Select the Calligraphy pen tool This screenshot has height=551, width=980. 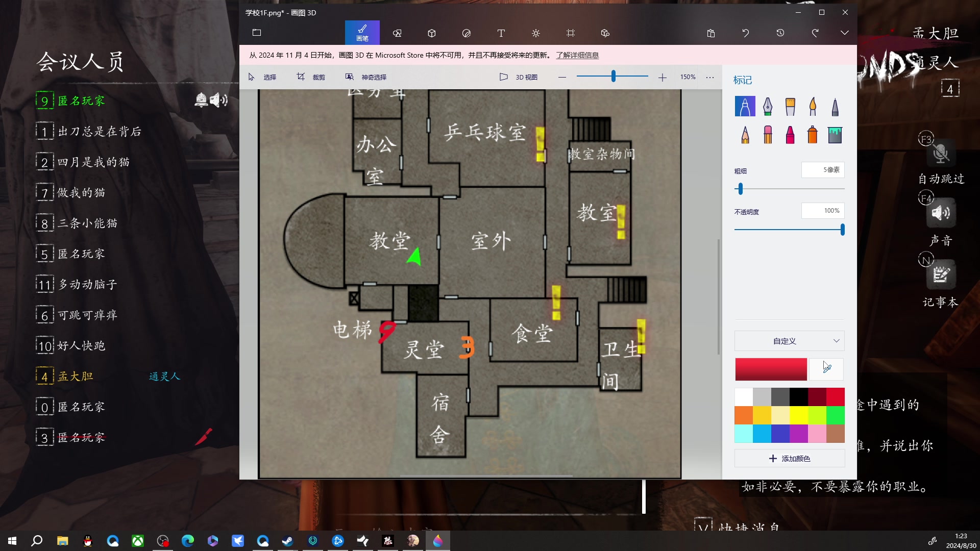coord(767,107)
